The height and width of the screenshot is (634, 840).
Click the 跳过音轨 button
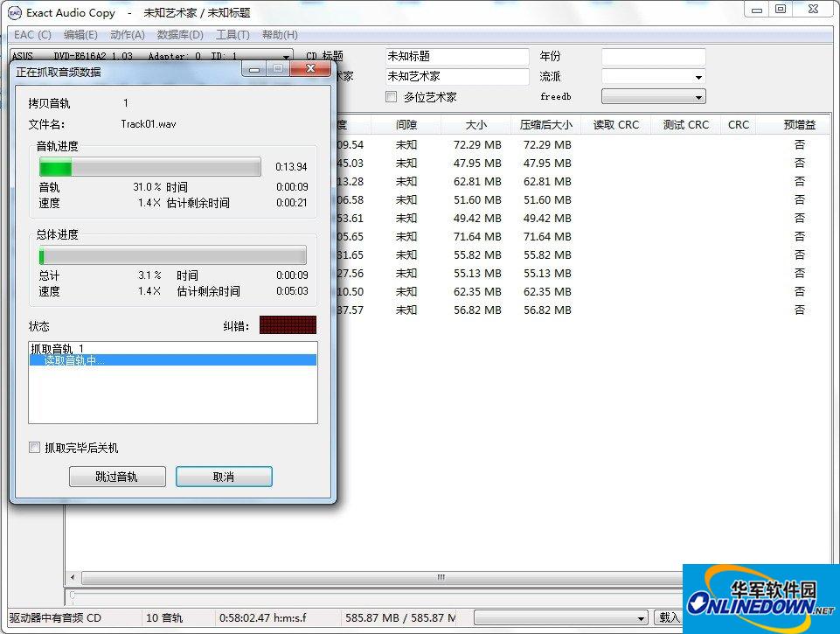tap(117, 477)
